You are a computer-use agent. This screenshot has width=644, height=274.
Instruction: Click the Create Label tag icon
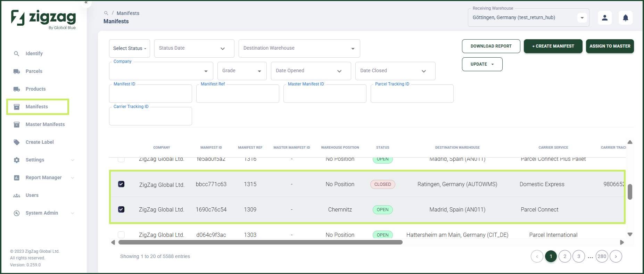tap(17, 142)
